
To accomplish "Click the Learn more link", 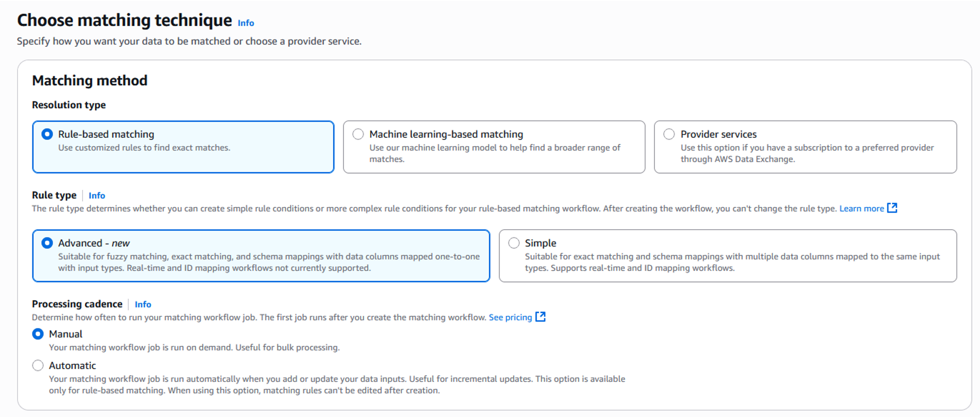I will pos(862,209).
